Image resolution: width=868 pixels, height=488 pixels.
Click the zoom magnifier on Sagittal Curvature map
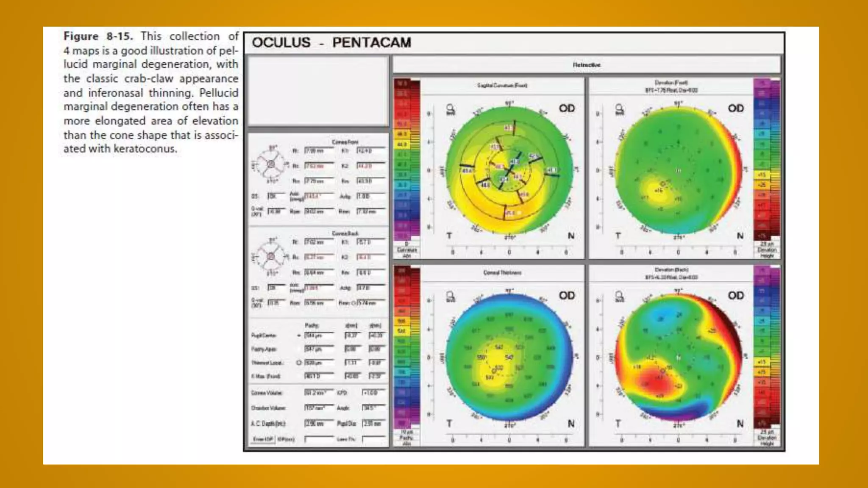tap(450, 109)
